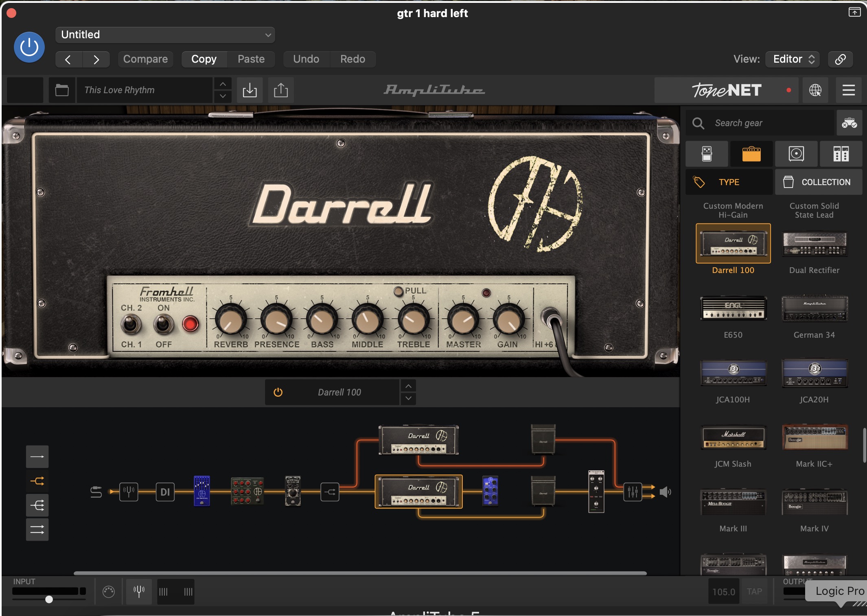Click the slot down chevron beside Darrell 100
This screenshot has height=616, width=867.
click(408, 399)
